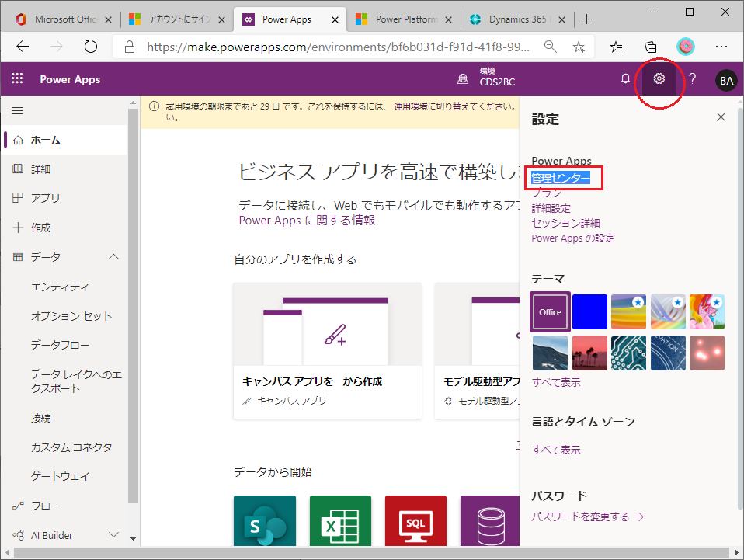Screen dimensions: 744x560
Task: Click 運用環境に切り替えてください link in banner
Action: 454,106
